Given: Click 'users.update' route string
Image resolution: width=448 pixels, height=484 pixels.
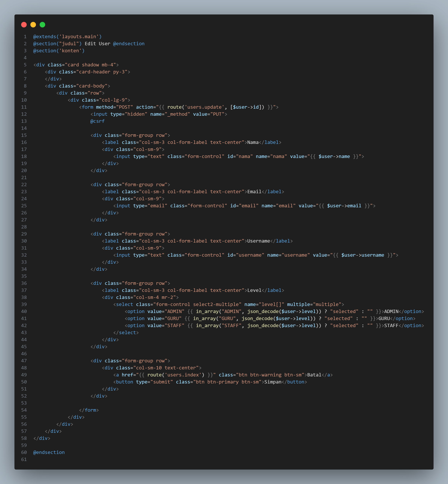Looking at the screenshot, I should click(x=204, y=107).
